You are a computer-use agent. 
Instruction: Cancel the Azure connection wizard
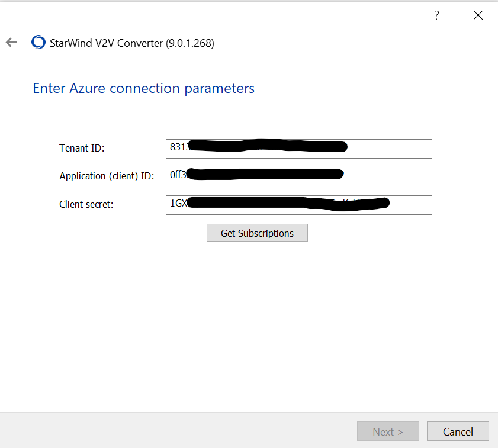(458, 431)
